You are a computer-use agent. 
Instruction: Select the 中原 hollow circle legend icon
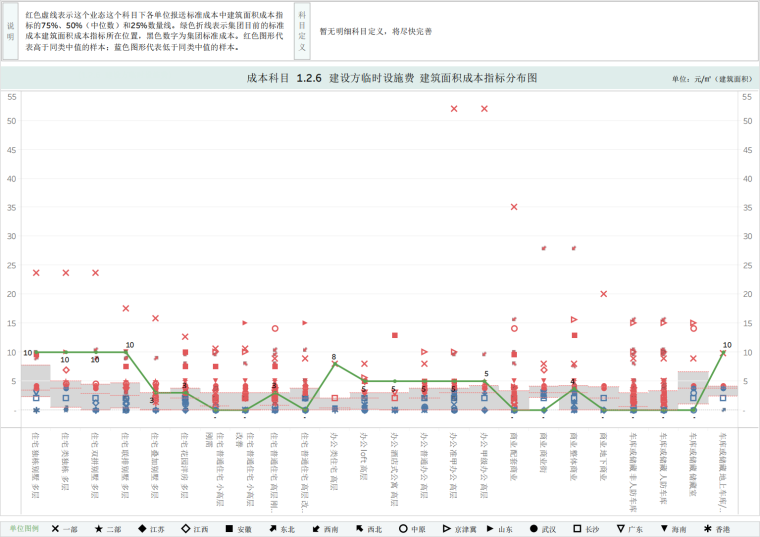(x=403, y=528)
